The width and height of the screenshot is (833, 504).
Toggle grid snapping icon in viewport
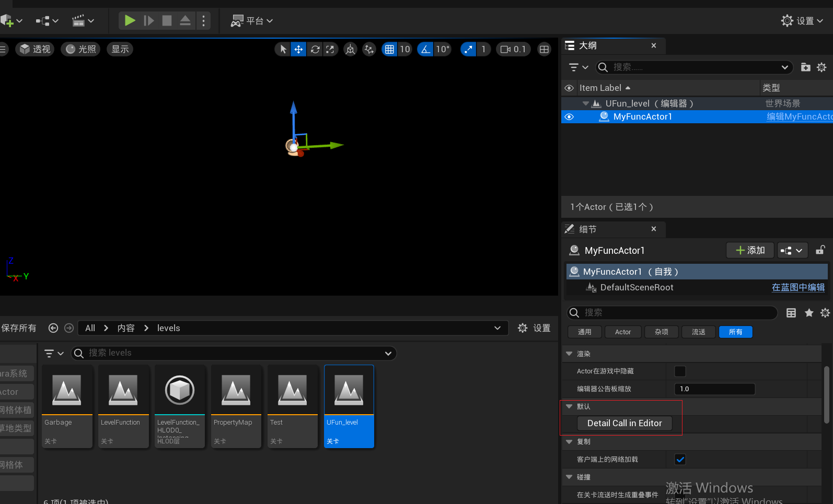[389, 49]
